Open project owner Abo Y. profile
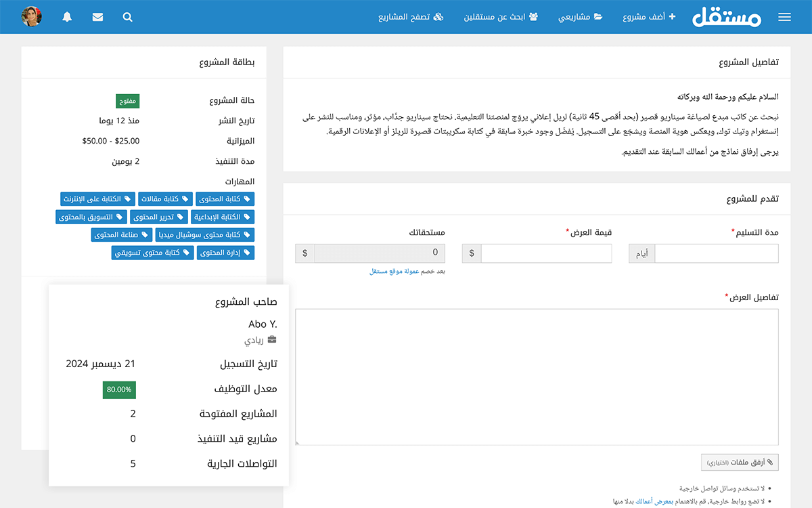Screen dimensions: 812x508 click(x=263, y=324)
